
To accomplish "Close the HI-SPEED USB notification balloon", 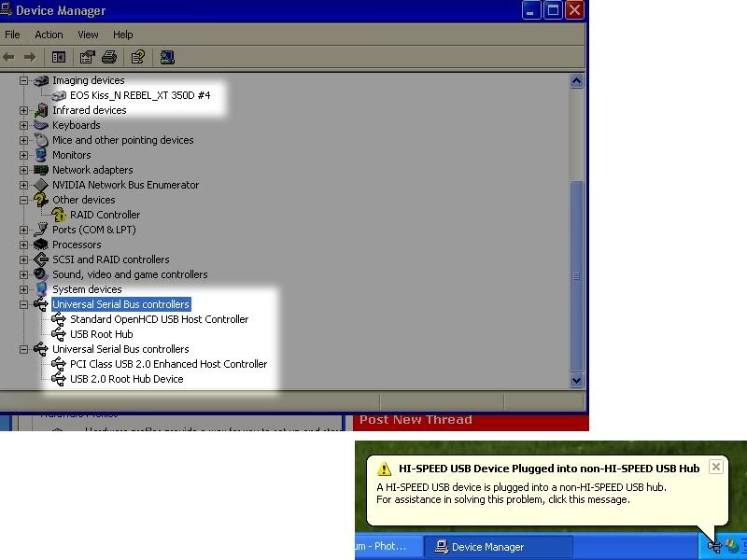I will [x=715, y=468].
